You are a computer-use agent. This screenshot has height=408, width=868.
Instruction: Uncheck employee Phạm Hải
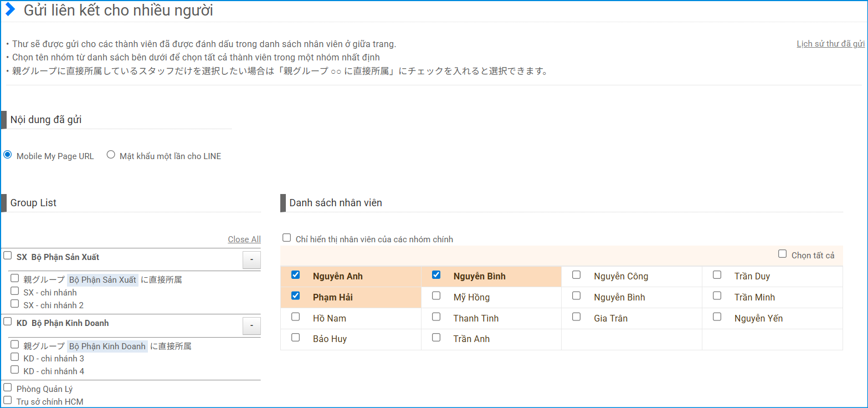tap(296, 296)
